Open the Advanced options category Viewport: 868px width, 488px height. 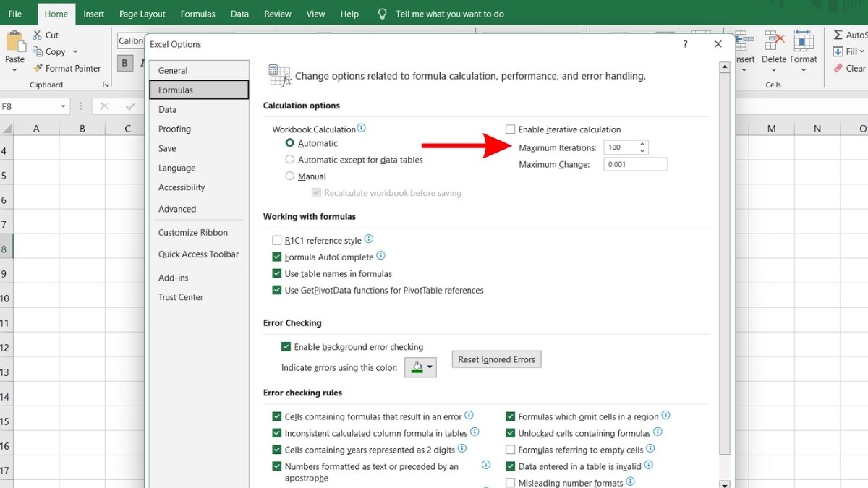click(177, 209)
